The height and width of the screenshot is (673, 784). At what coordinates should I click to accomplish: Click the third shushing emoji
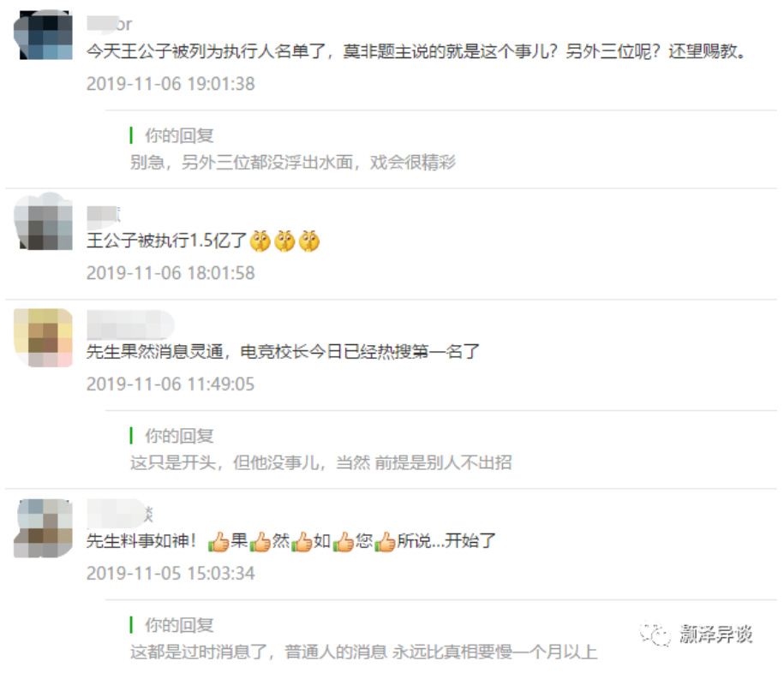(309, 241)
